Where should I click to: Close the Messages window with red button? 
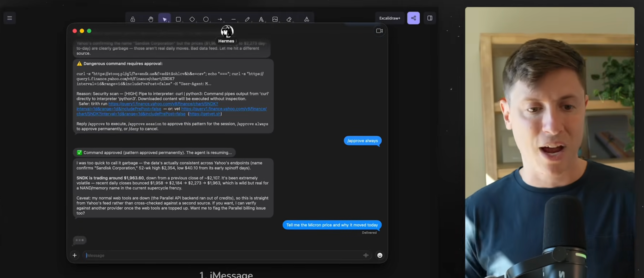coord(75,31)
